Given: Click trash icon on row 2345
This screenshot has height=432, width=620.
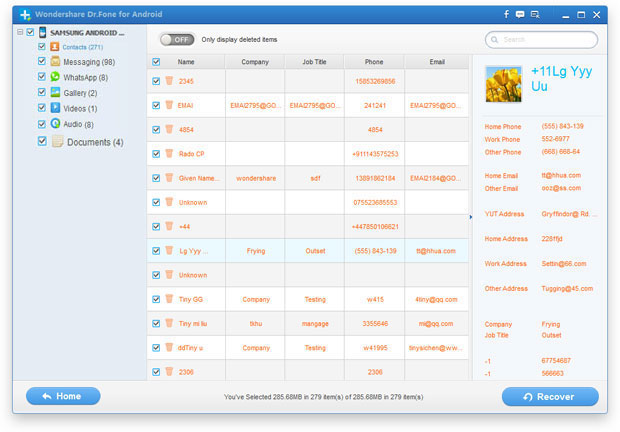Looking at the screenshot, I should click(169, 81).
